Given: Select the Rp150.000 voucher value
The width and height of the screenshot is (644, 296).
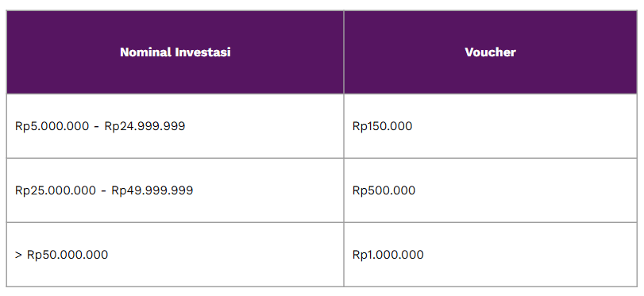Looking at the screenshot, I should point(383,126).
